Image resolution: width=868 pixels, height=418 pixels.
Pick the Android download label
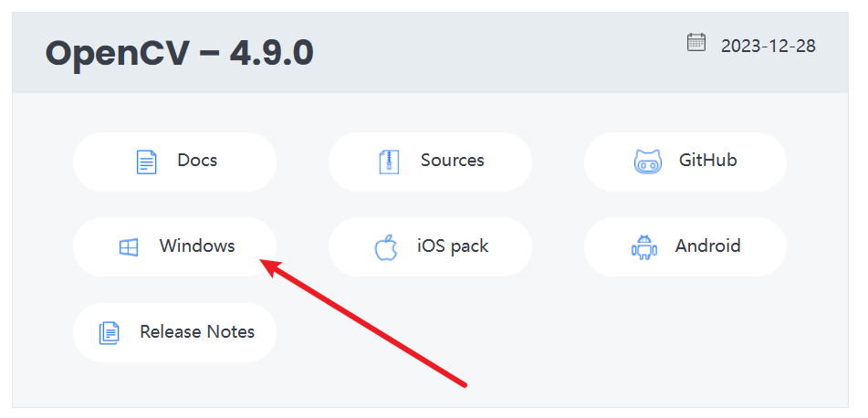tap(707, 246)
